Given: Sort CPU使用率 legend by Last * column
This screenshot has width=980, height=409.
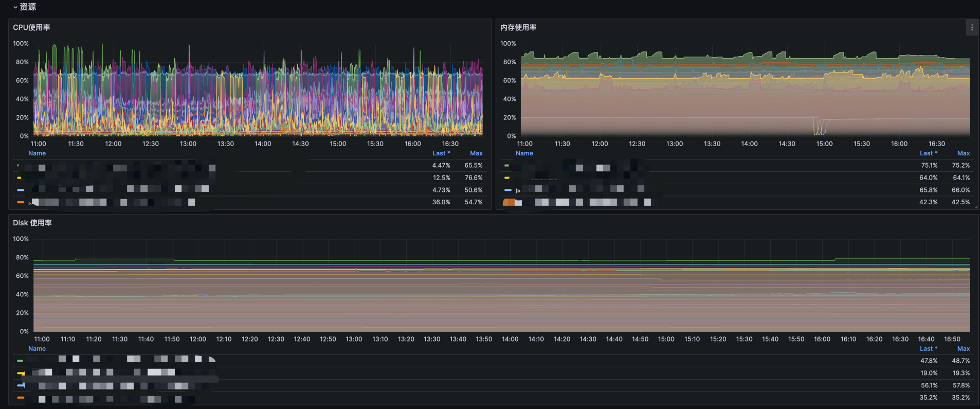Looking at the screenshot, I should (x=441, y=153).
